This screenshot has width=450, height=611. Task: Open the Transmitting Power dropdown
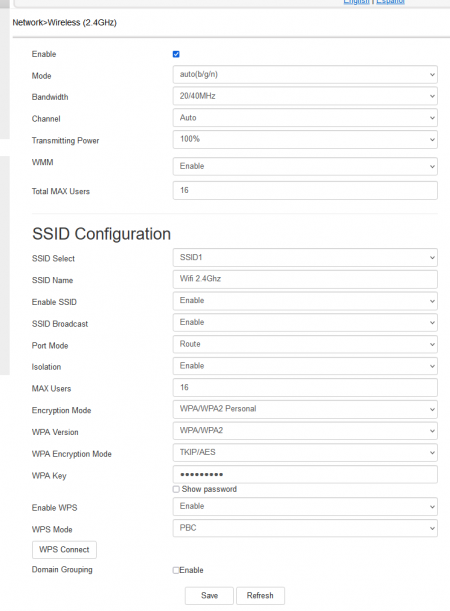305,140
